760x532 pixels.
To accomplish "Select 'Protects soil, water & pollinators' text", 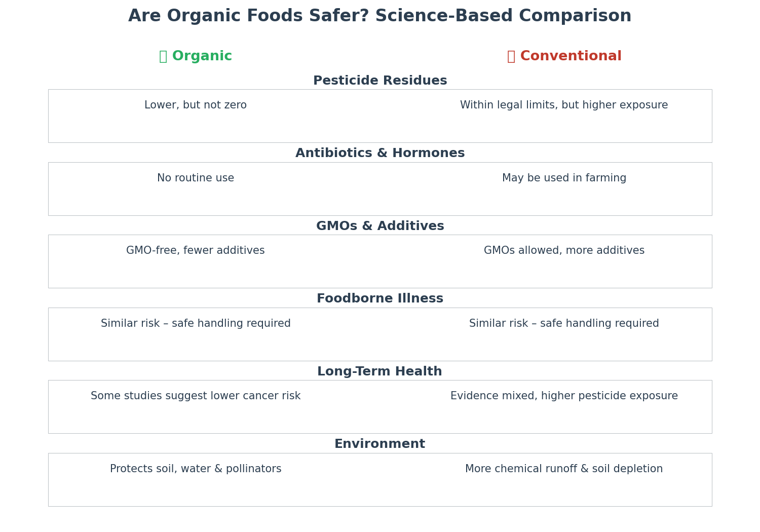I will point(196,469).
